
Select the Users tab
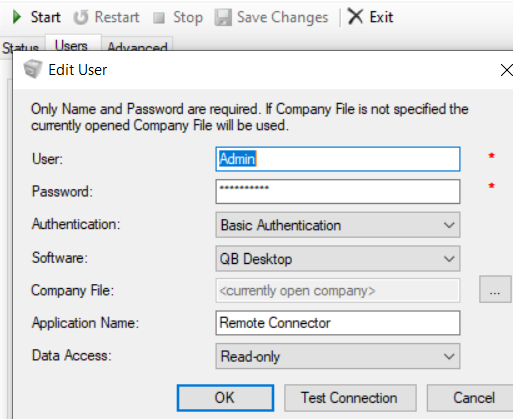[x=71, y=46]
